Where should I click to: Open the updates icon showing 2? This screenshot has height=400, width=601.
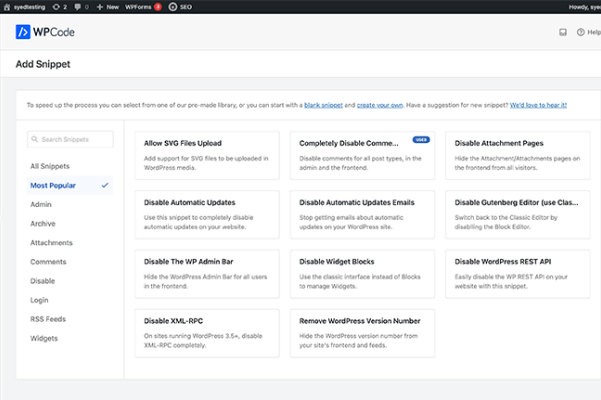point(59,7)
